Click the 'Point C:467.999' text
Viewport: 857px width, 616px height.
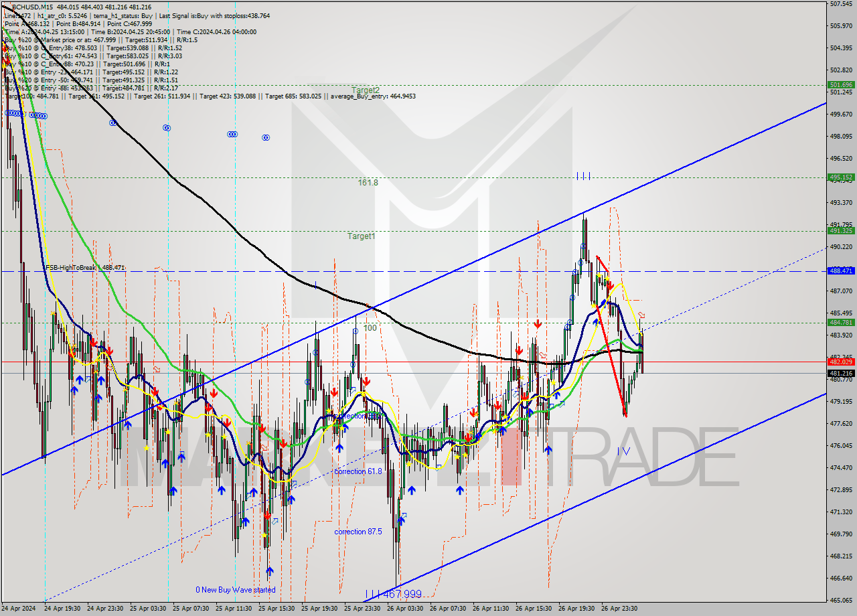tap(129, 24)
